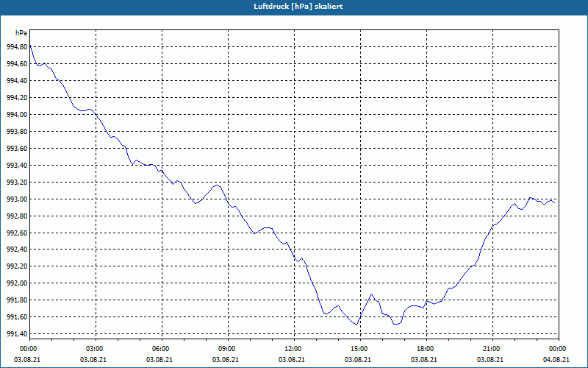The image size is (588, 368).
Task: Click the 992,40 y-axis value
Action: coord(17,250)
